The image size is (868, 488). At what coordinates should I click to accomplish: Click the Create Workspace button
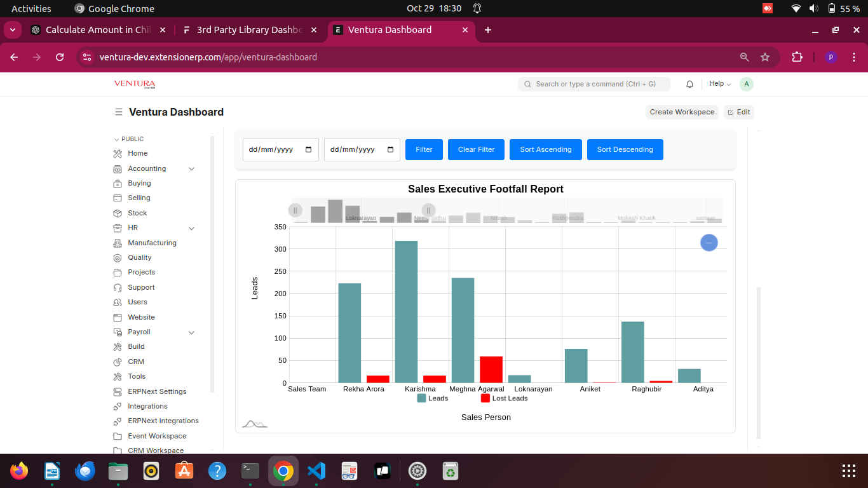(682, 112)
